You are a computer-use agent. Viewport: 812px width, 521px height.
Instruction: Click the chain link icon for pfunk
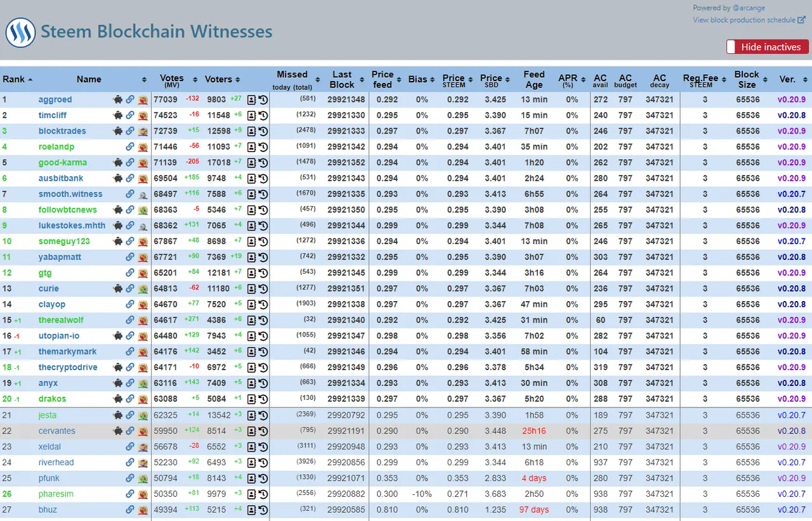(x=130, y=478)
